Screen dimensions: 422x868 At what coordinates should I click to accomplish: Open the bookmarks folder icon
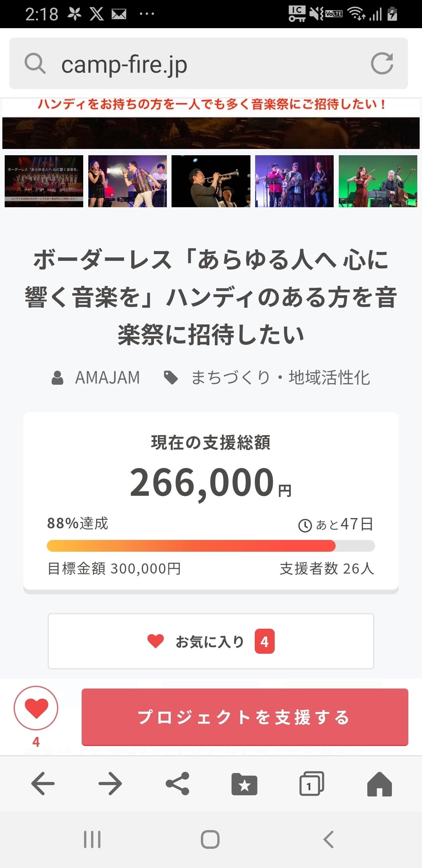click(244, 784)
